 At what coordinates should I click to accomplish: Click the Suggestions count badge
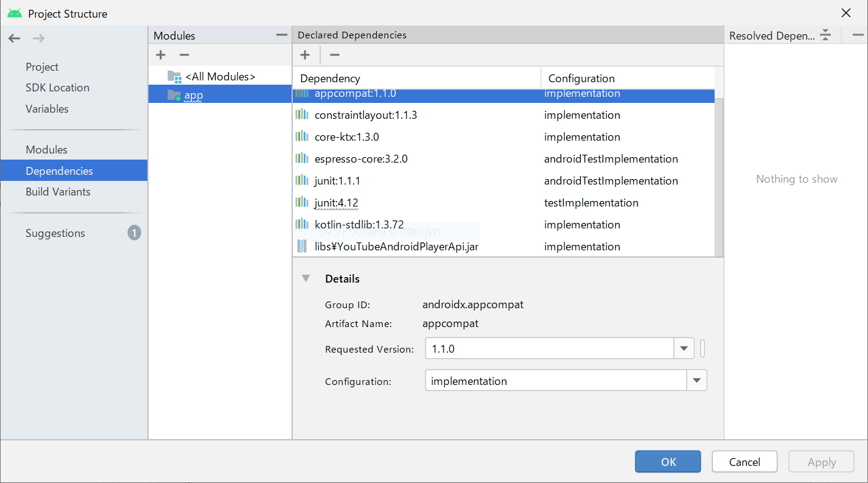coord(135,233)
